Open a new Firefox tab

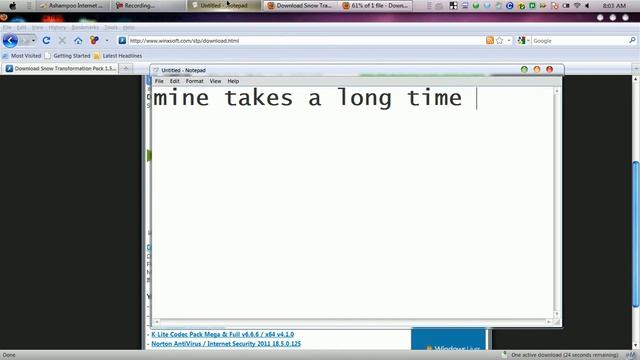pos(126,69)
